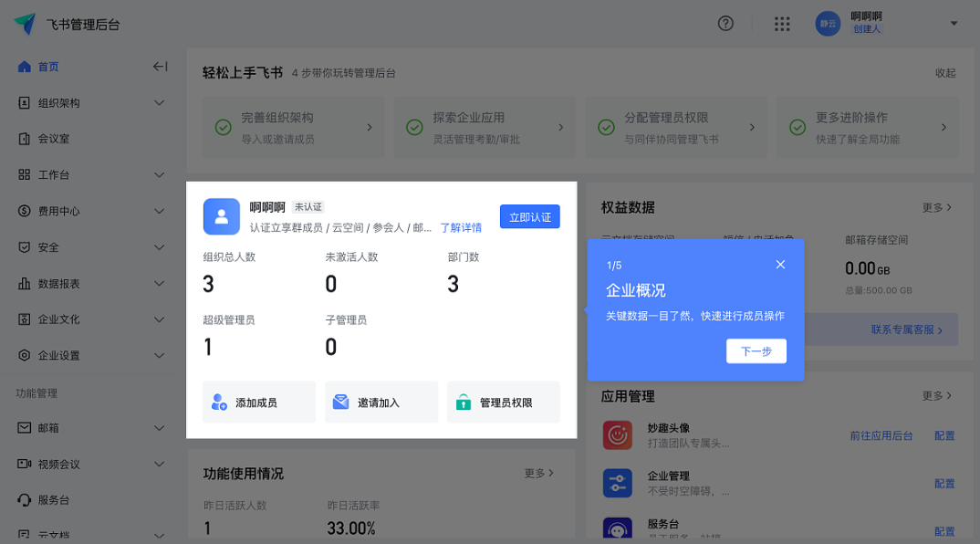Click the 邀请加入 envelope icon
The image size is (980, 544).
[340, 402]
